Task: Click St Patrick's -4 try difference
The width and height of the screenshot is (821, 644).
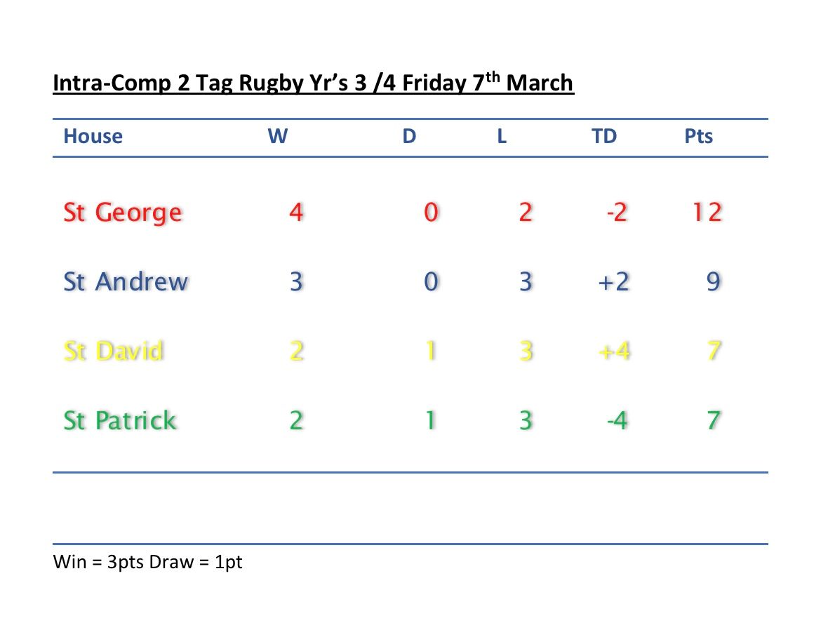Action: pos(616,421)
